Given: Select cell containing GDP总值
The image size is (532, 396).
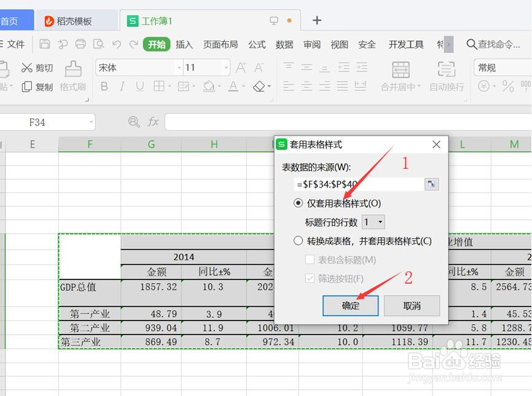Looking at the screenshot, I should click(90, 293).
